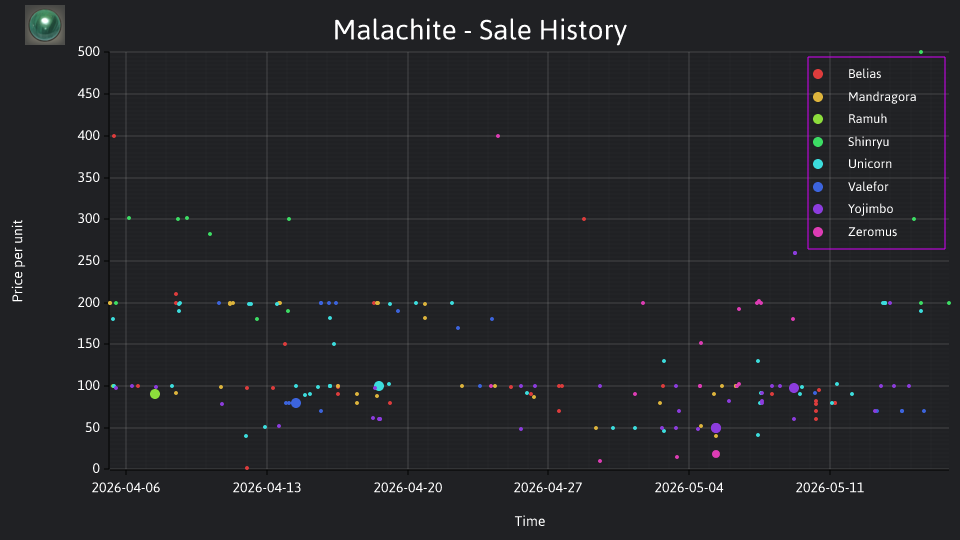Click the large pink Zeromus point near 20
Viewport: 960px width, 540px height.
[716, 454]
